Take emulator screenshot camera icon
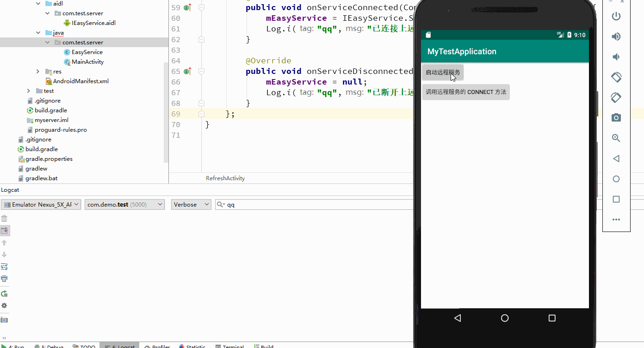Viewport: 644px width, 348px height. click(616, 118)
